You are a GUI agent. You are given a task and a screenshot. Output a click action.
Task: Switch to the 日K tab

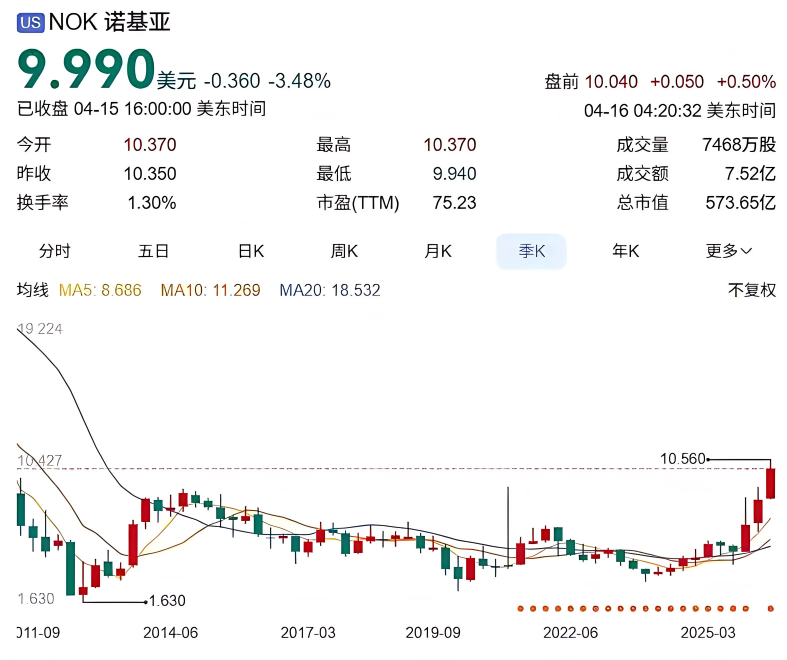(250, 251)
